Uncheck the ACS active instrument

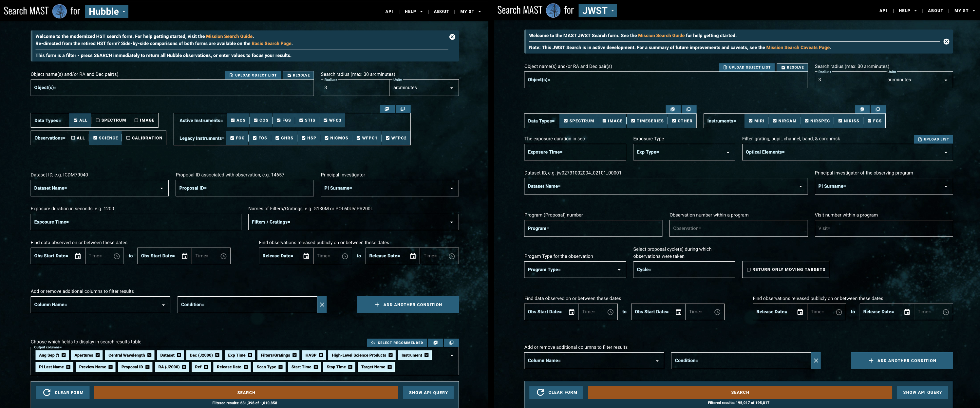238,120
